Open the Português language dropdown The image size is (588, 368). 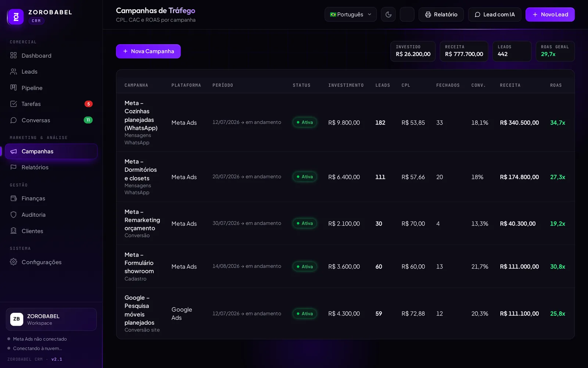pyautogui.click(x=351, y=14)
